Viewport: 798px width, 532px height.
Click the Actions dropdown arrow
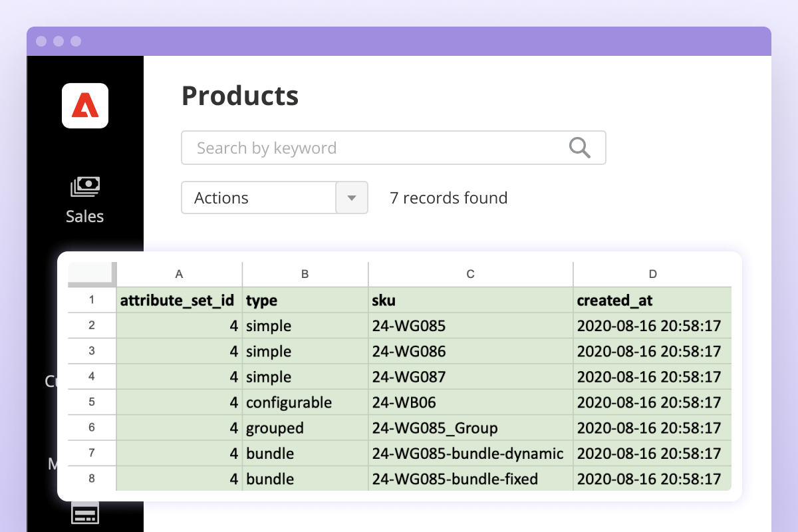pos(352,198)
